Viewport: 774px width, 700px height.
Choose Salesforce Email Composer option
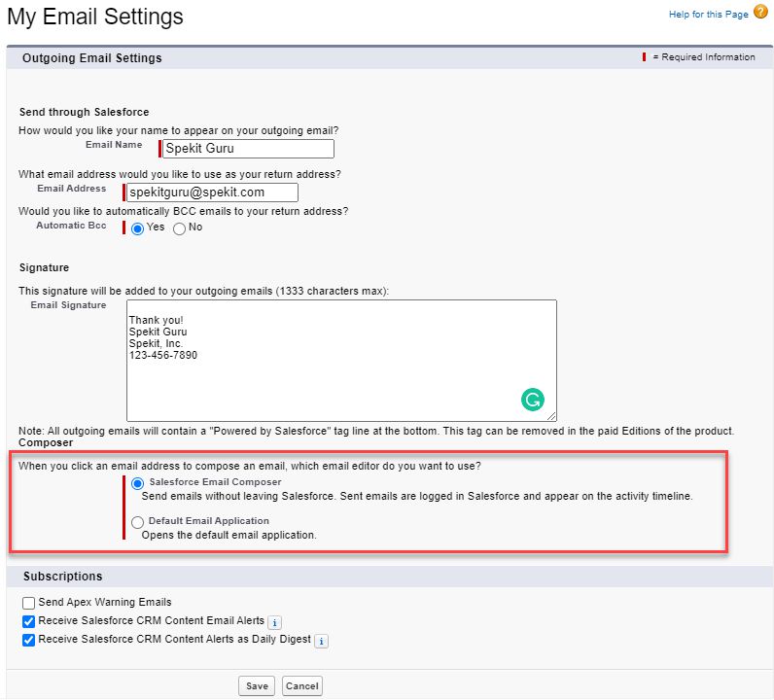[138, 483]
